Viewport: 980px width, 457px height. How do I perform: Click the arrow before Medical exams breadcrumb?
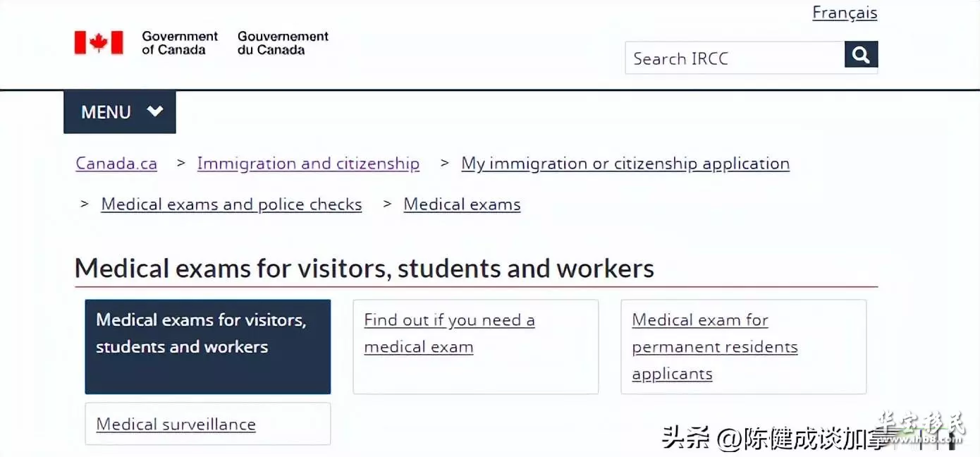[387, 204]
